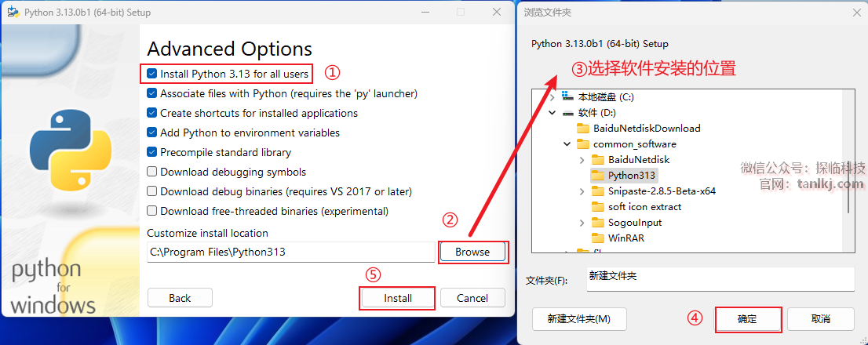Click the Customize install location text field
The image size is (868, 345).
coord(290,252)
